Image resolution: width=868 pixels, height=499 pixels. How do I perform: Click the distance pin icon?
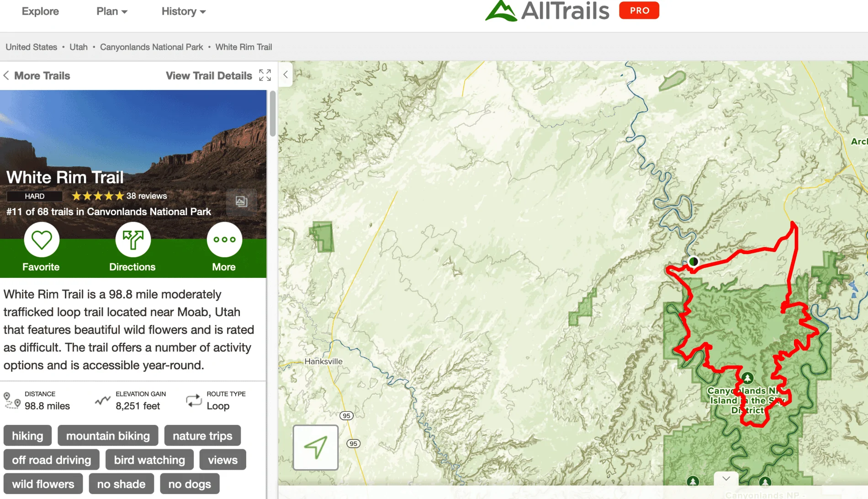pos(12,400)
